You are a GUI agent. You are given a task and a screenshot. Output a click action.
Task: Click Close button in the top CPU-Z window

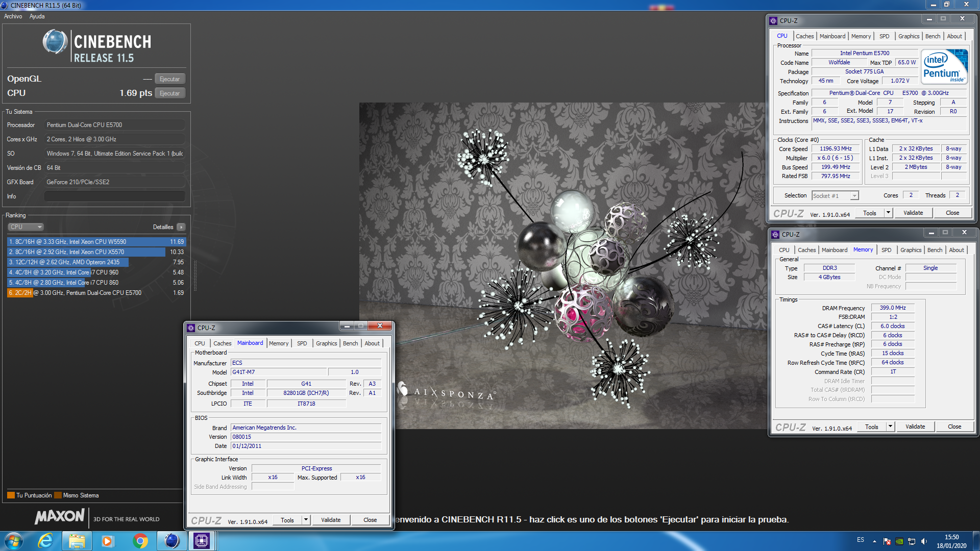tap(952, 213)
